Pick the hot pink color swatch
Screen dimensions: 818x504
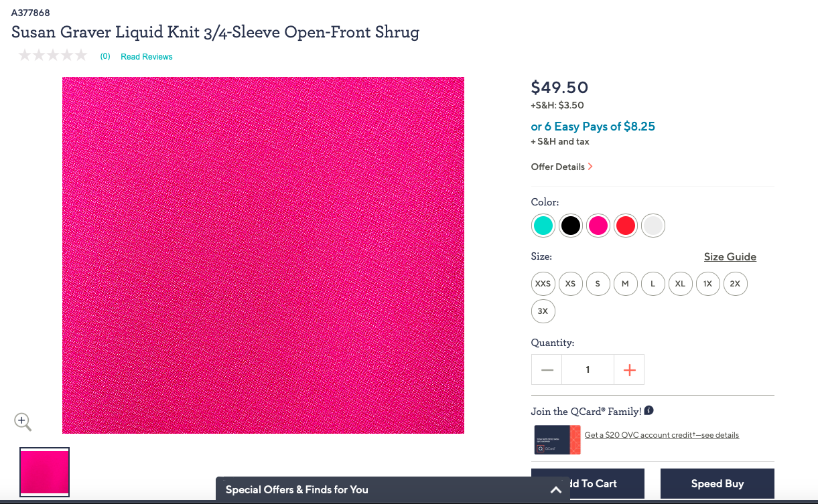[x=598, y=226]
